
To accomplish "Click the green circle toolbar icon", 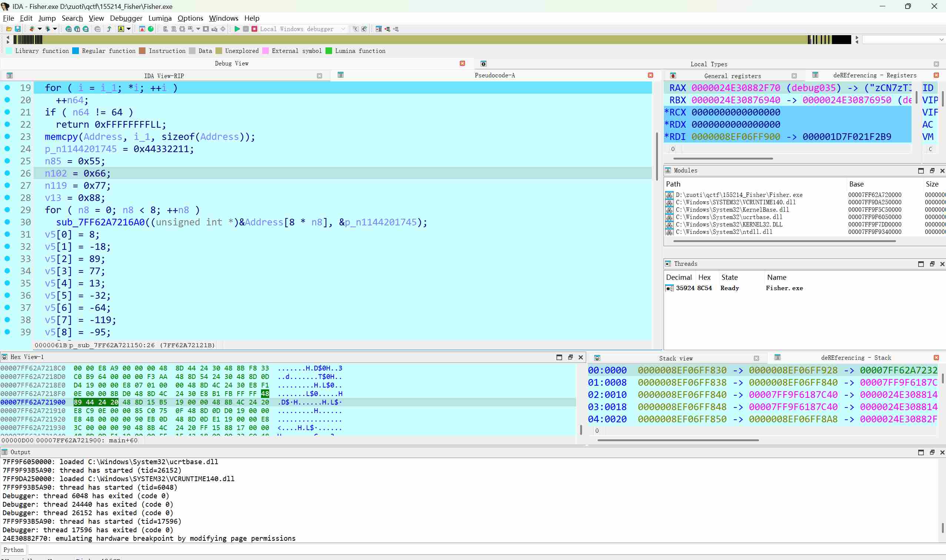I will pos(151,29).
